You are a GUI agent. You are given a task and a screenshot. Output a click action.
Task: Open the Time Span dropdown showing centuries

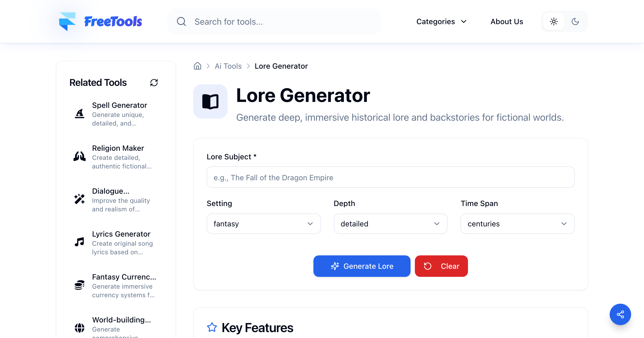pos(517,224)
